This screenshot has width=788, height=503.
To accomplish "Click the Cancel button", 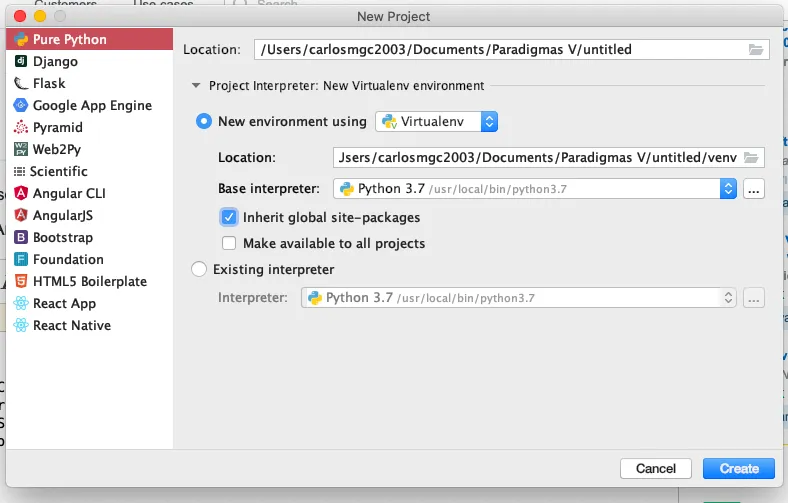I will pyautogui.click(x=656, y=468).
